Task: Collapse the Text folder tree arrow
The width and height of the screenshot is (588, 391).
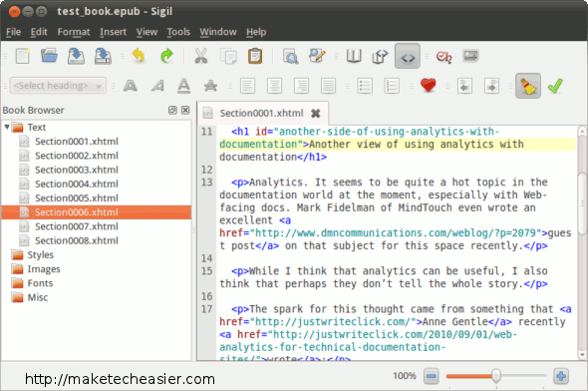Action: click(x=6, y=127)
